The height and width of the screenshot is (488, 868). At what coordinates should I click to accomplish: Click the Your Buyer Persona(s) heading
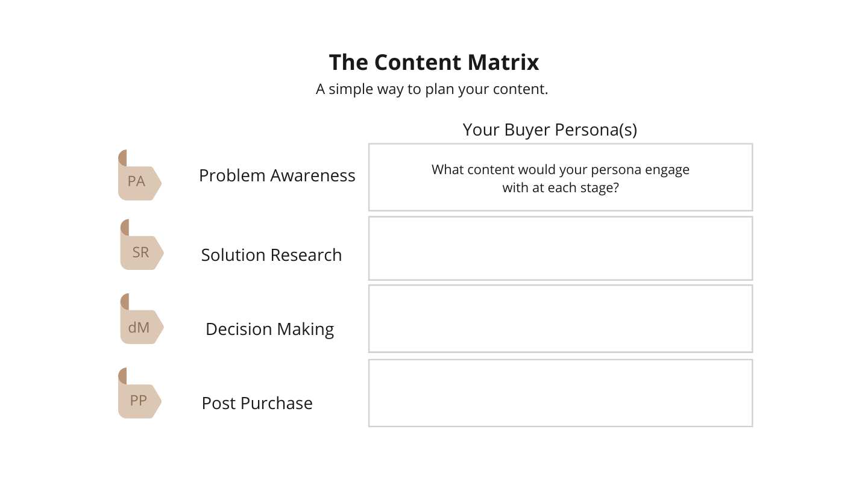[x=550, y=130]
